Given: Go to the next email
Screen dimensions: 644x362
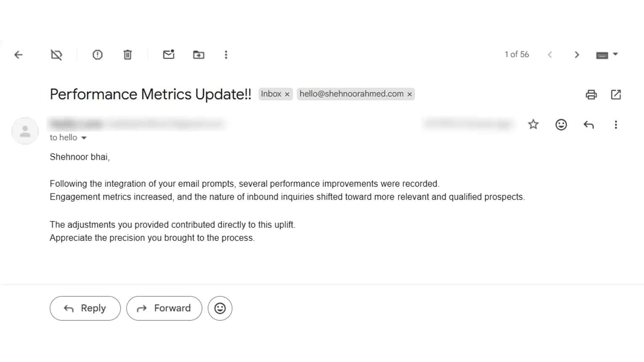Looking at the screenshot, I should point(577,55).
